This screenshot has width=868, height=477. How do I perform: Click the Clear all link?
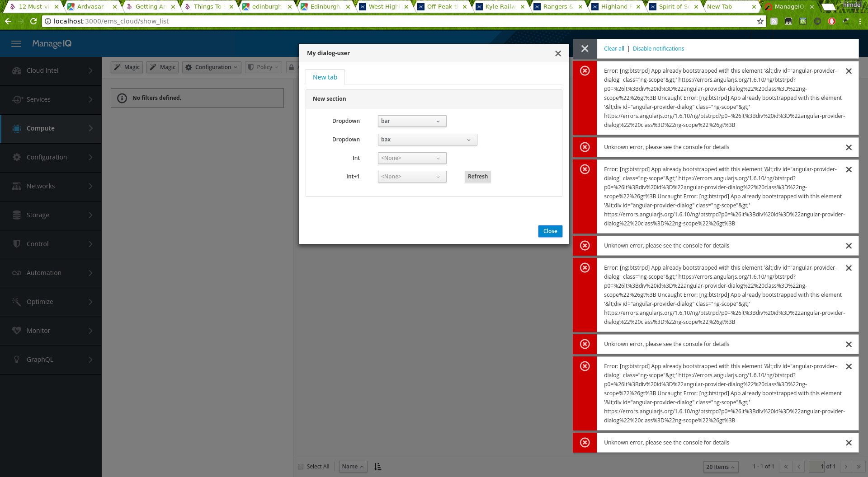[x=614, y=49]
